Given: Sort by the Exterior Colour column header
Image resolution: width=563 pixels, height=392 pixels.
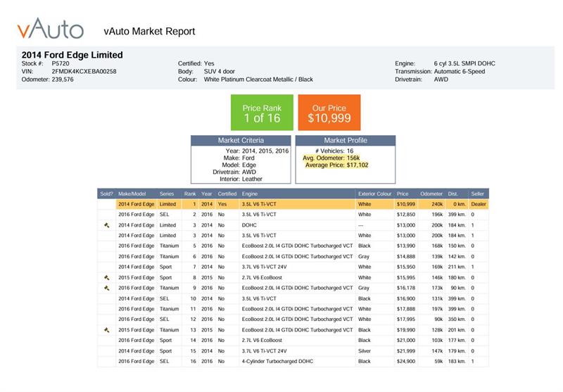Looking at the screenshot, I should [x=374, y=194].
